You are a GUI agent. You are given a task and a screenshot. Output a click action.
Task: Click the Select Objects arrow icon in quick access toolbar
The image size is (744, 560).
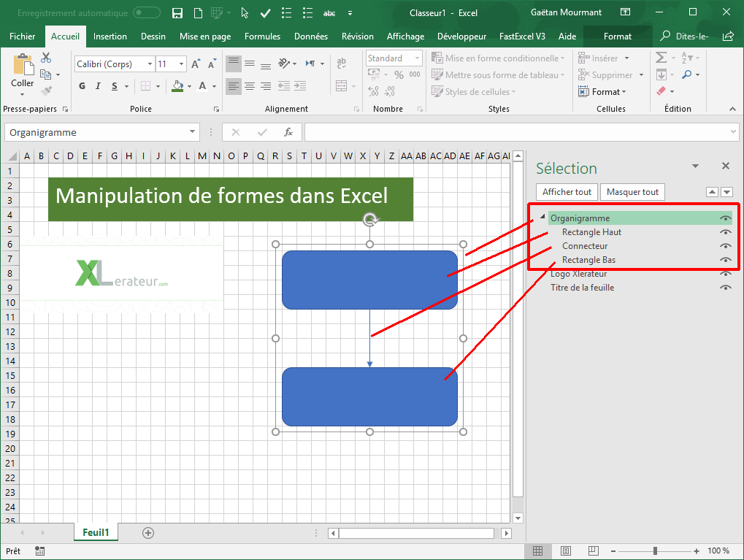245,13
